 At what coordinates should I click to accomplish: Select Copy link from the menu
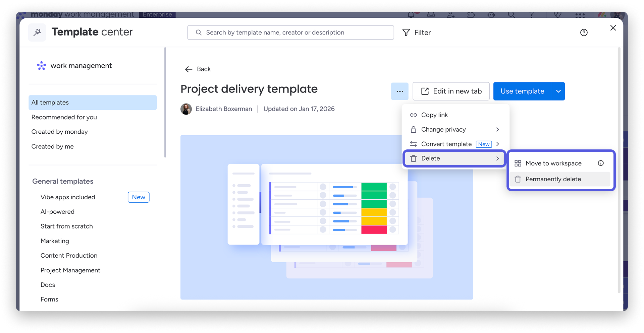[x=434, y=115]
